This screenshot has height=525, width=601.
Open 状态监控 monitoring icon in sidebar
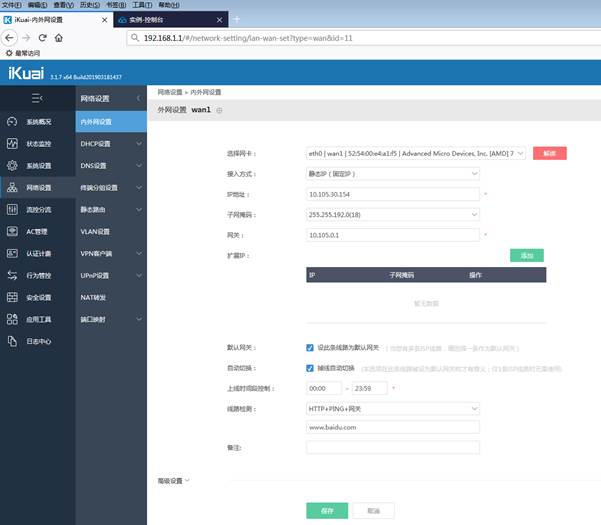(13, 144)
